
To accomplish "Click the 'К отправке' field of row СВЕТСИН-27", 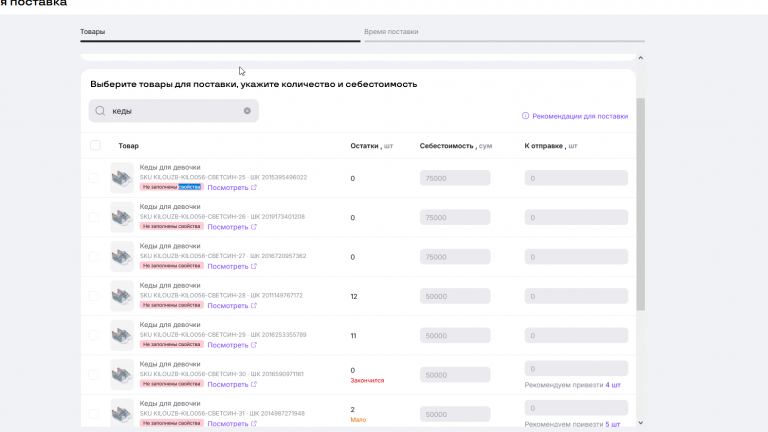I will (x=576, y=257).
